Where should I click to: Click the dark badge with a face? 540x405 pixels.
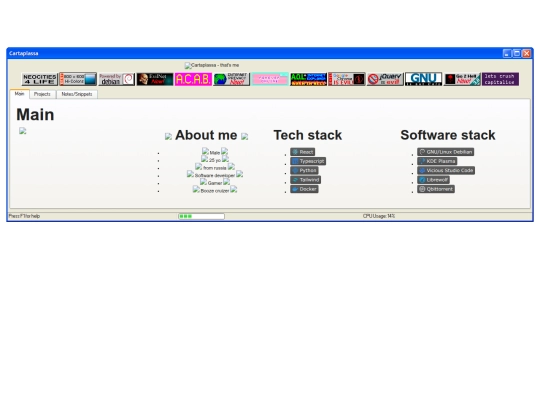(x=155, y=79)
